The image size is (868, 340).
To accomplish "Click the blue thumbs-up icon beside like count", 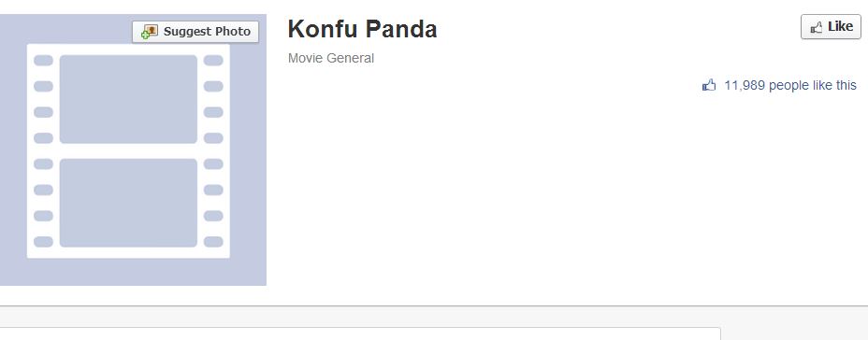I will [709, 85].
